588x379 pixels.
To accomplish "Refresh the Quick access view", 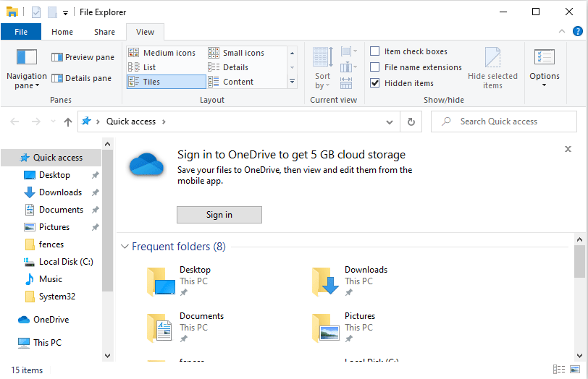I will [411, 122].
